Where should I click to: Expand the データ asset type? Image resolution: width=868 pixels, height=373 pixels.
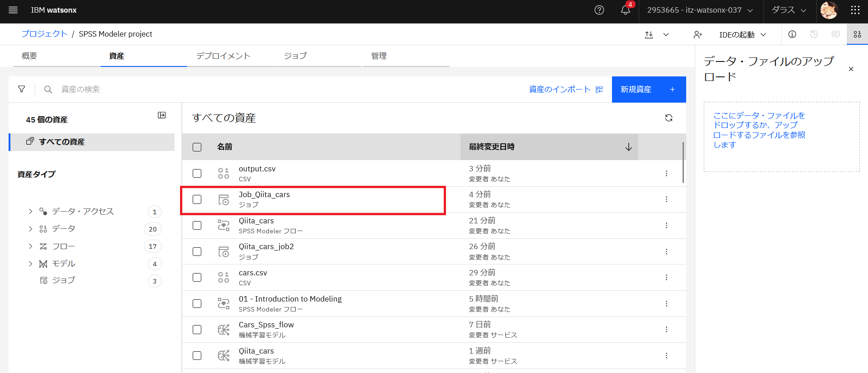30,229
